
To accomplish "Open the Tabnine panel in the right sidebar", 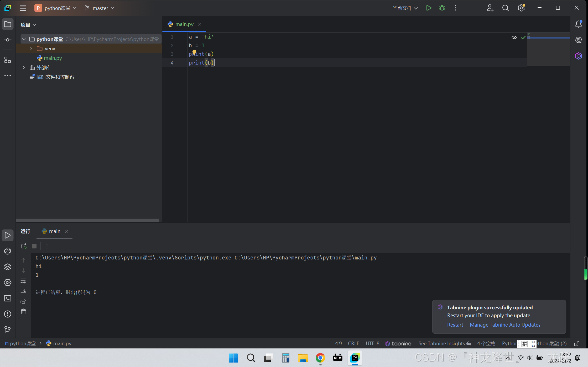I will coord(579,56).
